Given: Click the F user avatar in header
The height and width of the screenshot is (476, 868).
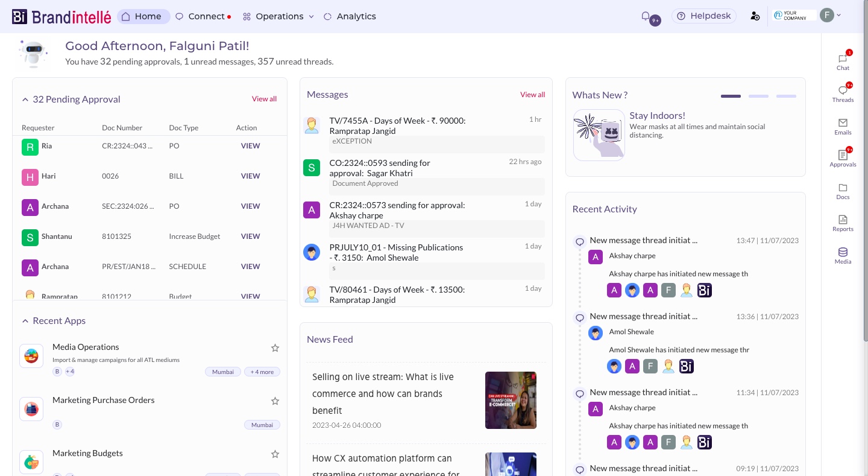Looking at the screenshot, I should pos(827,16).
